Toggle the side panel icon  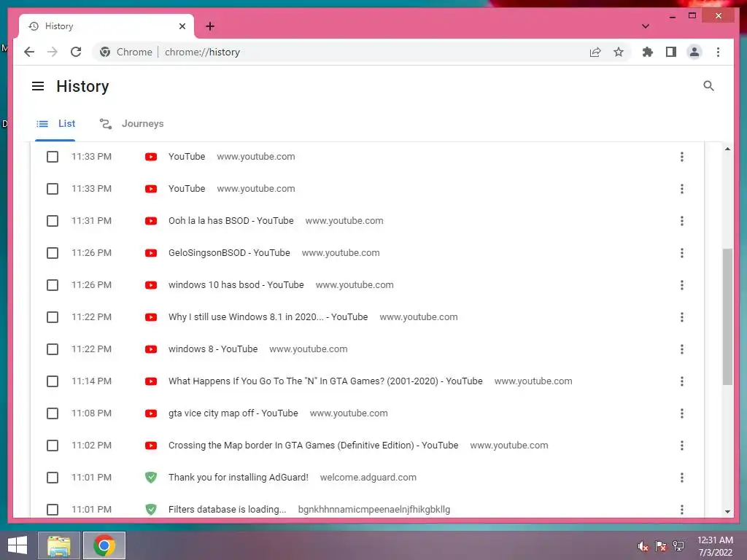coord(671,52)
